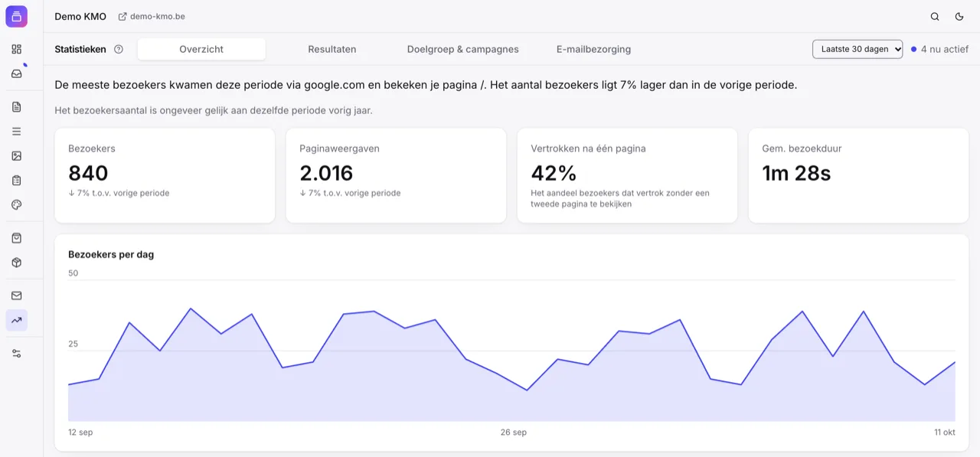The image size is (980, 457).
Task: Click the Paginaweergaven 2.016 card
Action: pyautogui.click(x=396, y=175)
